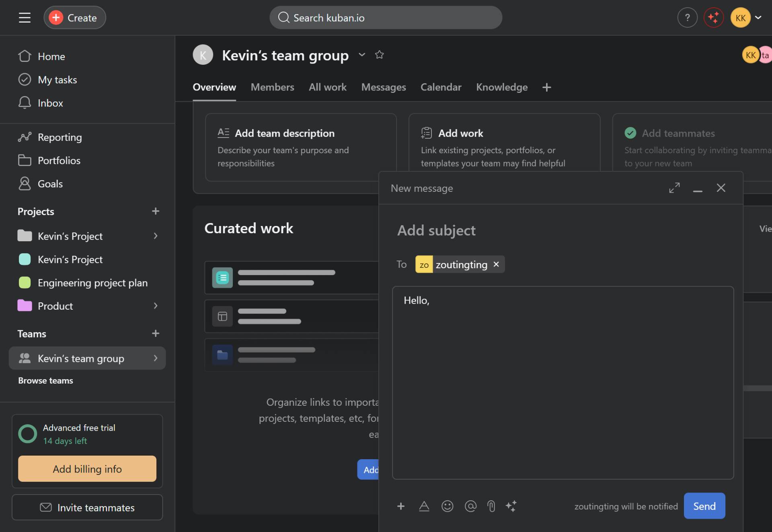Click the trial progress ring
772x532 pixels.
[x=28, y=434]
